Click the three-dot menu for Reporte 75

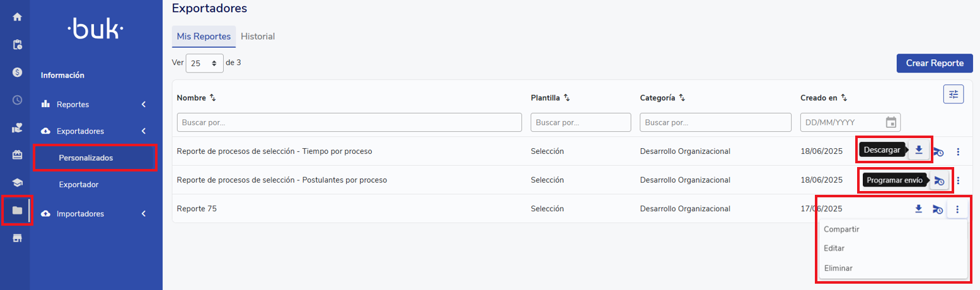pos(957,209)
